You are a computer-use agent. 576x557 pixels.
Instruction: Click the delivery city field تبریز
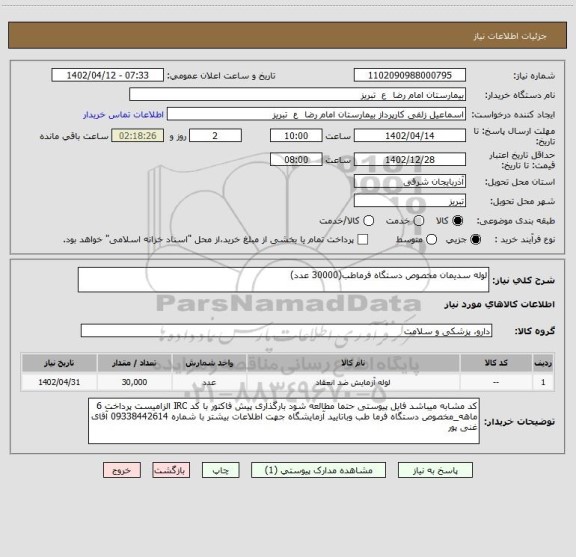410,201
